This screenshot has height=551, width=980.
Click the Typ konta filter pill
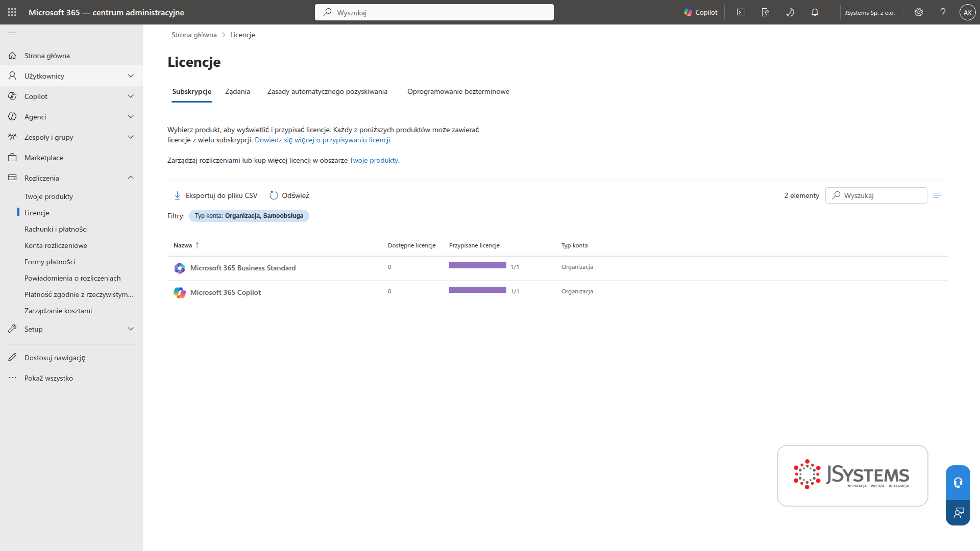(249, 216)
